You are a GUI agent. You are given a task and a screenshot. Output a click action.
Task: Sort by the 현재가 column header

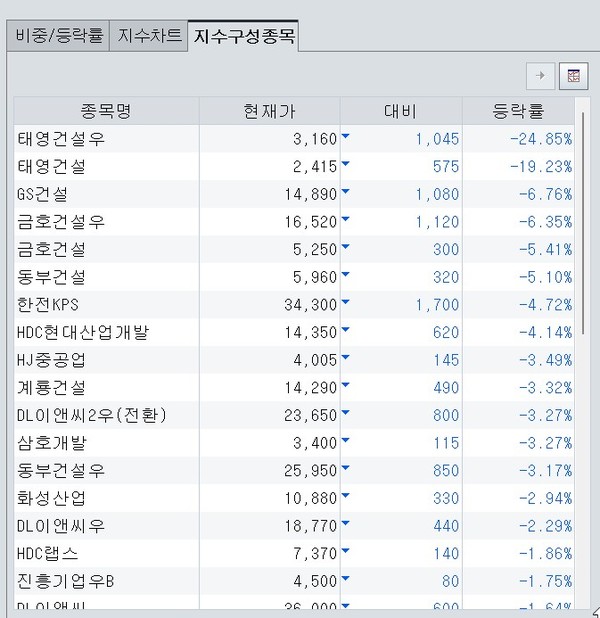269,110
